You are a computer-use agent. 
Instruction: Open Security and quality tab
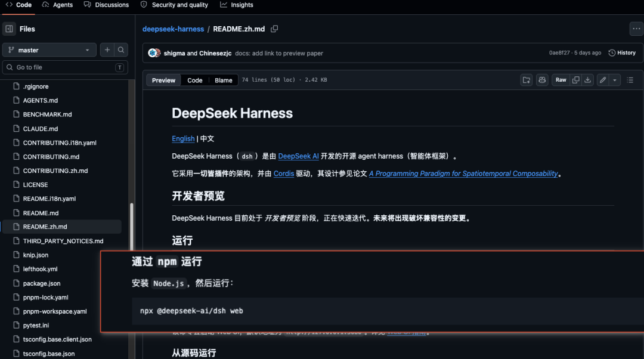tap(174, 5)
